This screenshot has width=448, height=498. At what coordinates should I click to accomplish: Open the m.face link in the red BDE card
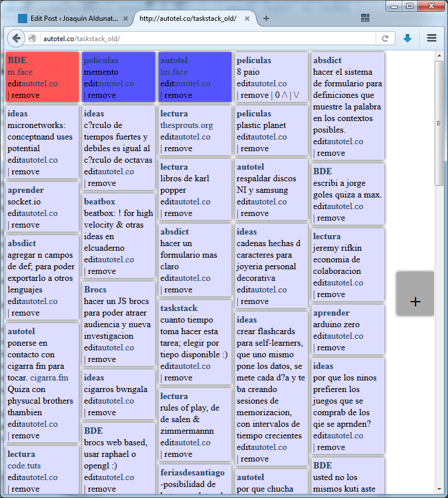click(20, 72)
